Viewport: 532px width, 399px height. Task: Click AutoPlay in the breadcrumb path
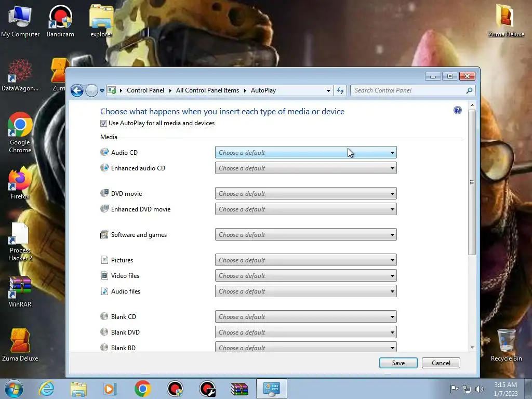(263, 90)
